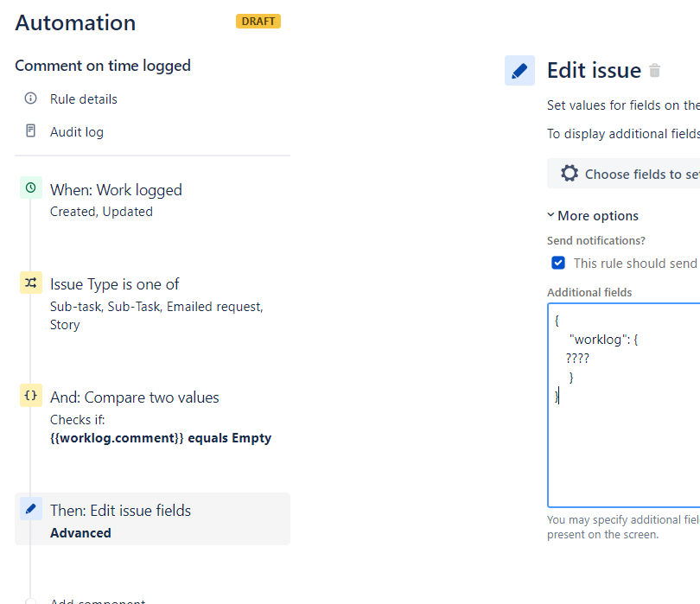Click the yellow shuffle condition icon
700x604 pixels.
[x=31, y=283]
